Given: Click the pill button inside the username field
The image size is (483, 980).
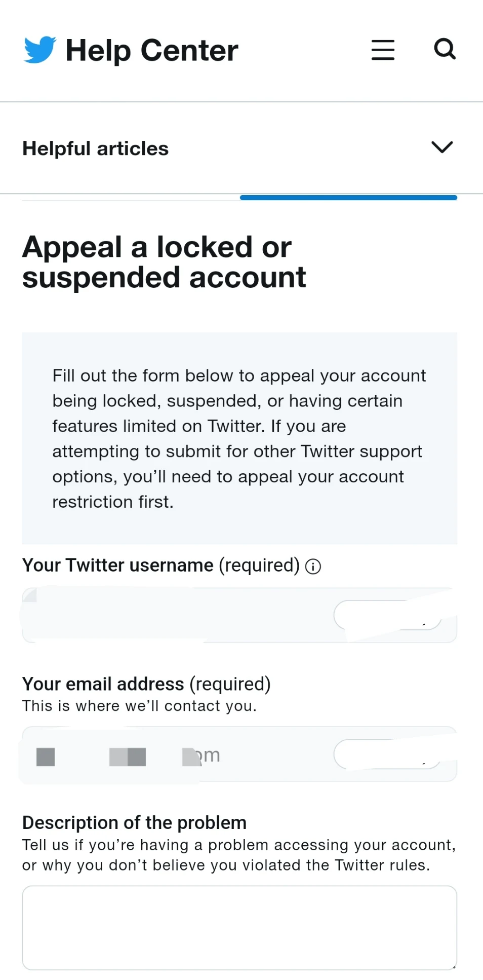Looking at the screenshot, I should pyautogui.click(x=387, y=615).
